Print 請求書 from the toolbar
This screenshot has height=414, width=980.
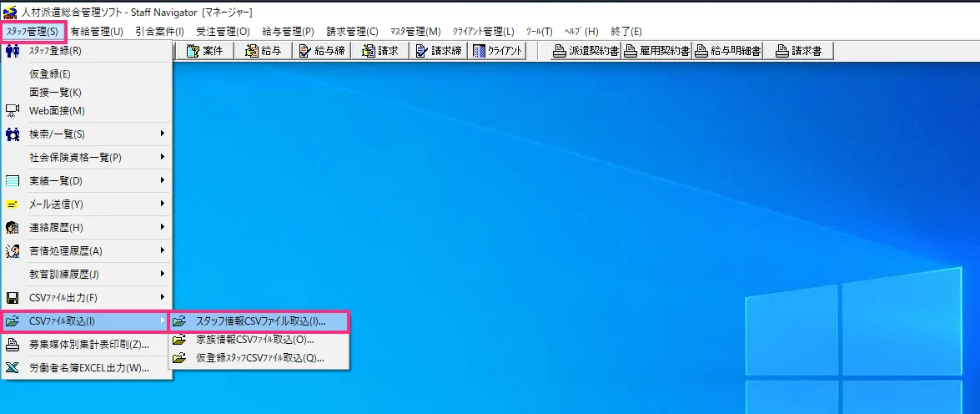click(x=799, y=51)
